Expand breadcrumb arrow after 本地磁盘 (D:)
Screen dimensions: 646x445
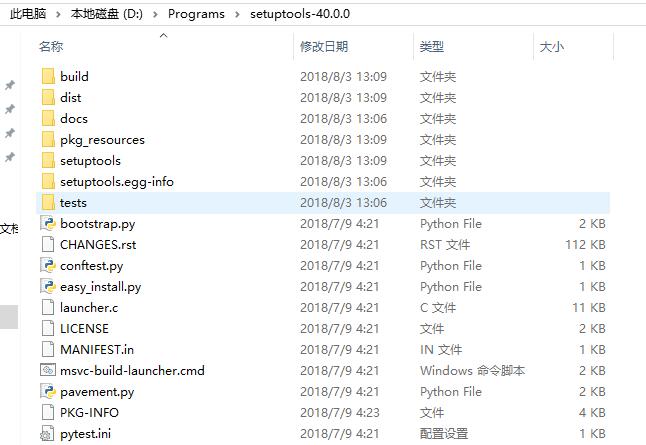pos(155,14)
